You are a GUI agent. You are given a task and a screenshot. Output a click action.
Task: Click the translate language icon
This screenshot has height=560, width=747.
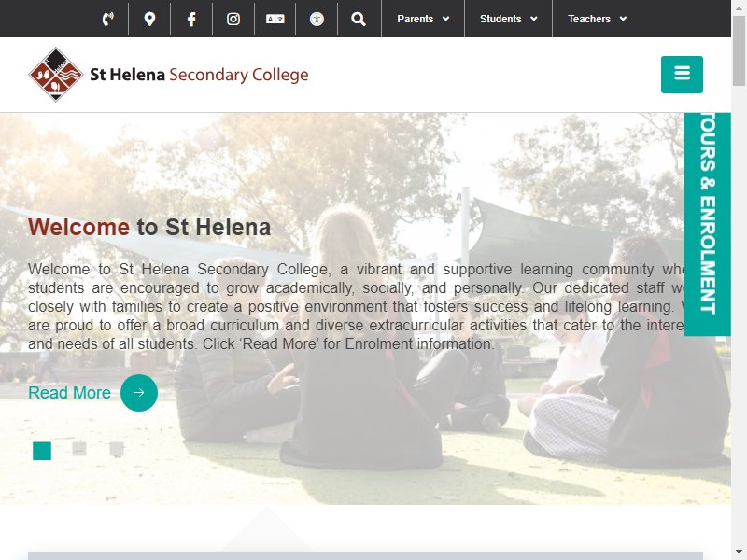[275, 19]
